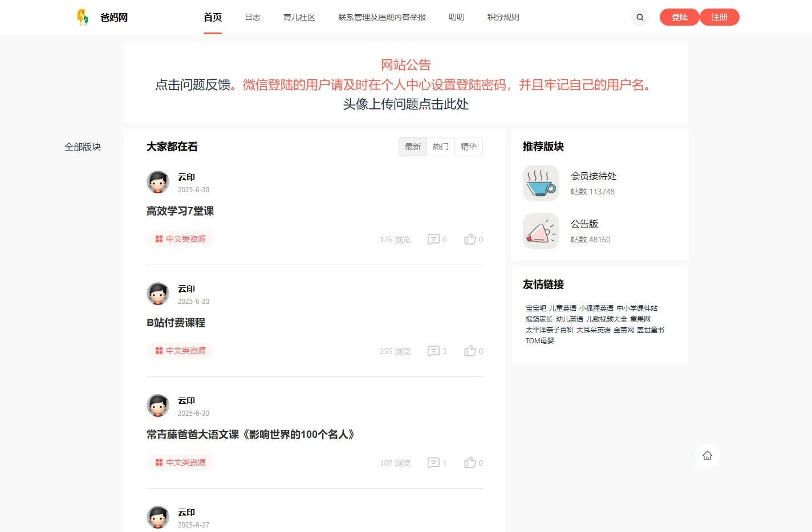Visit 中小学课件站 friend link

(x=637, y=308)
